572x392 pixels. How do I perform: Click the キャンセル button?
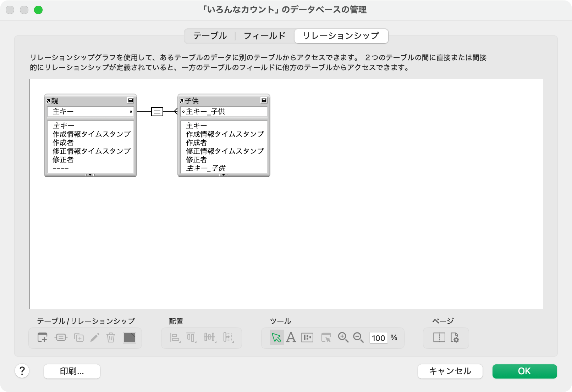(x=450, y=371)
